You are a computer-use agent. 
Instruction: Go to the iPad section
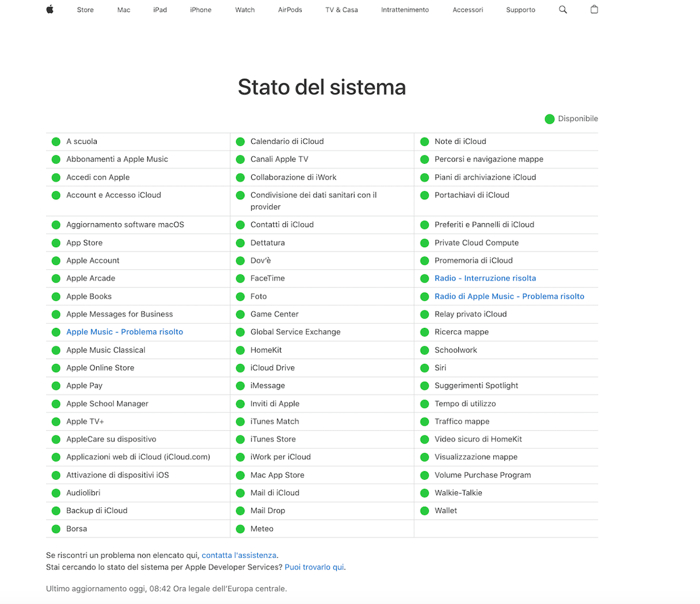[x=160, y=10]
